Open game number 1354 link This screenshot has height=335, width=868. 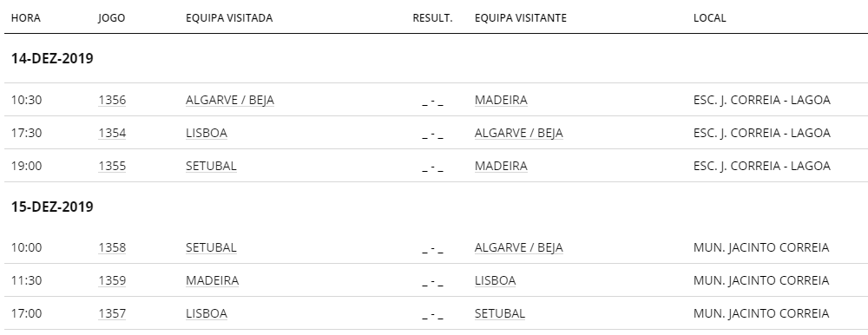pyautogui.click(x=112, y=134)
